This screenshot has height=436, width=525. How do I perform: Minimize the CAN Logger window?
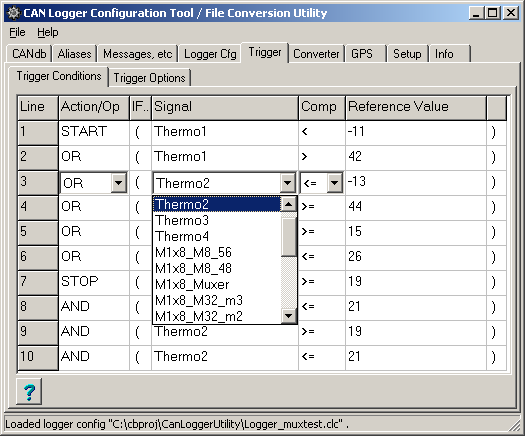pyautogui.click(x=476, y=13)
